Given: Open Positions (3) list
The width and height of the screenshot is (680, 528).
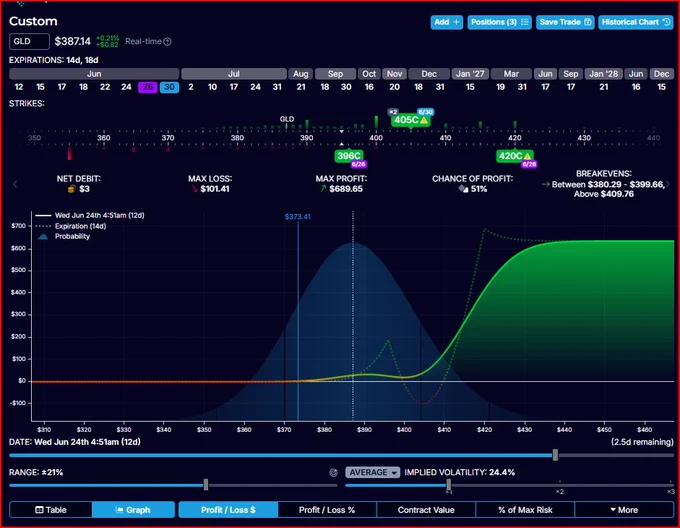Looking at the screenshot, I should [x=499, y=22].
